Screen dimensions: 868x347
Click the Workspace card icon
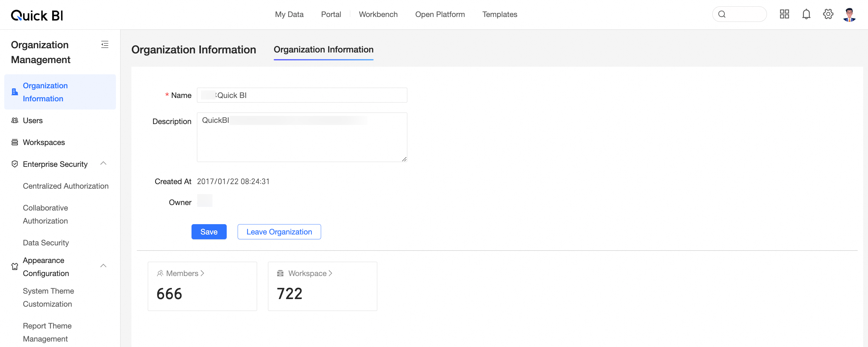coord(280,273)
